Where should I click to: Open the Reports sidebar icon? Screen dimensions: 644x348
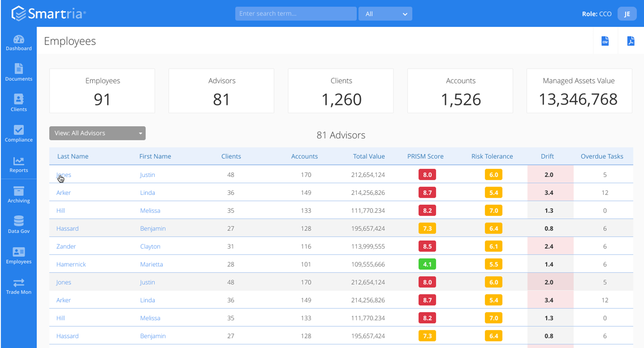click(x=19, y=165)
